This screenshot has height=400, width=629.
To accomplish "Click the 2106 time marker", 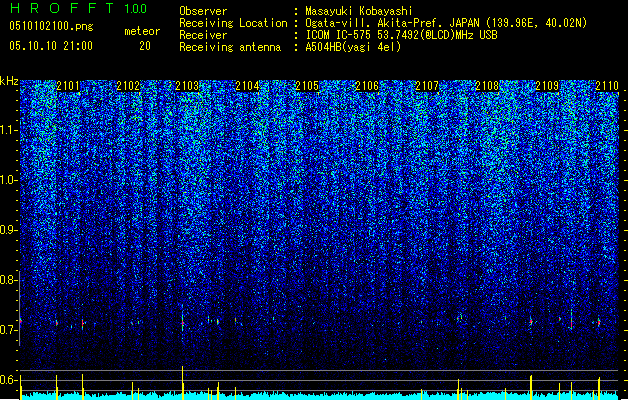I will coord(367,86).
